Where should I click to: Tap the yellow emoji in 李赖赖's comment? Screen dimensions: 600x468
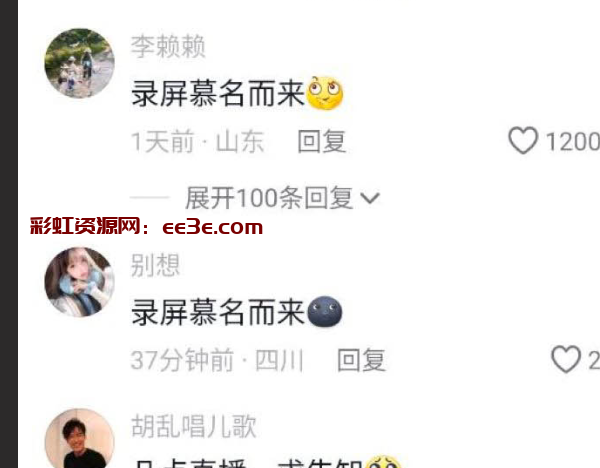(325, 93)
